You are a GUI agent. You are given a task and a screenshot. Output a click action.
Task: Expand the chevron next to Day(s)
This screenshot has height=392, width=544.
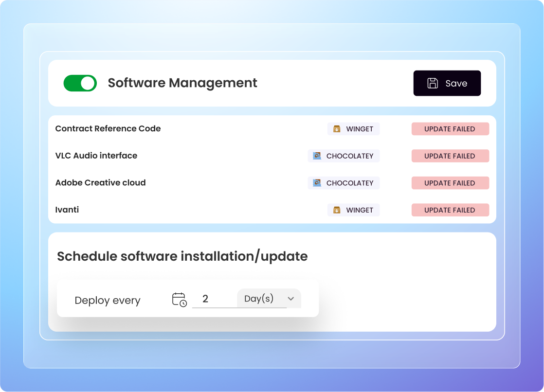(x=291, y=299)
